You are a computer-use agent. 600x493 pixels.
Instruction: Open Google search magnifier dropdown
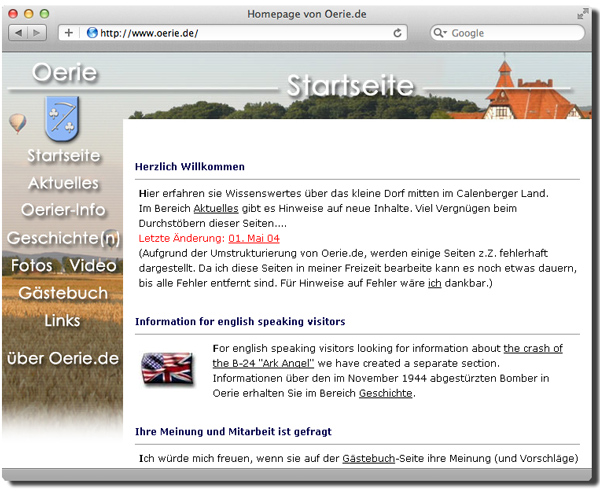(x=440, y=33)
